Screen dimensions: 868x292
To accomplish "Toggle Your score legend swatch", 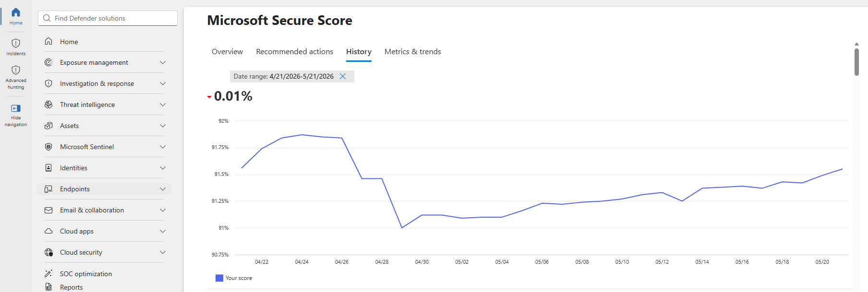I will (219, 278).
